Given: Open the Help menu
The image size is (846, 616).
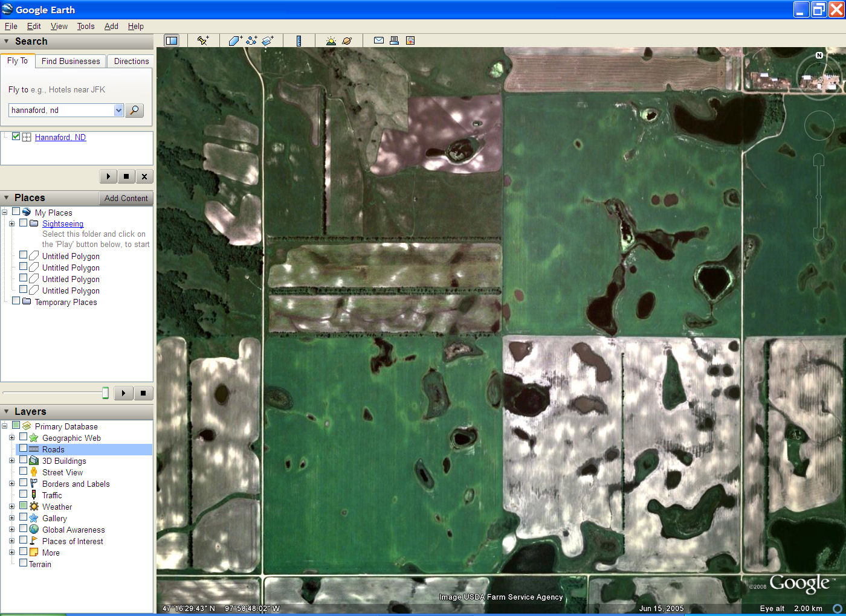Looking at the screenshot, I should pos(136,26).
